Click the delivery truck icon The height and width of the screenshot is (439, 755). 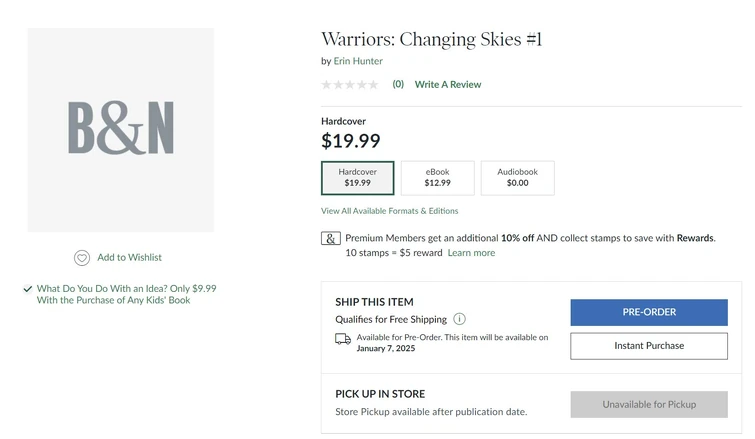tap(343, 339)
